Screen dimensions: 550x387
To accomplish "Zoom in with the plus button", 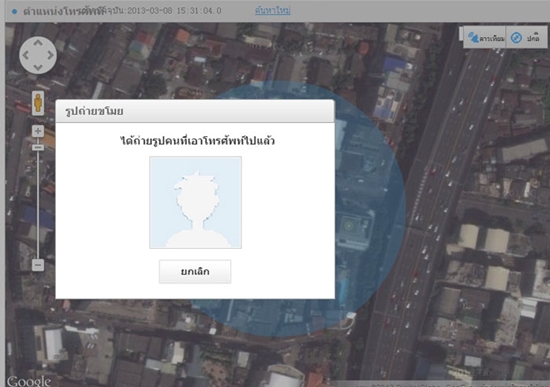I will (38, 131).
